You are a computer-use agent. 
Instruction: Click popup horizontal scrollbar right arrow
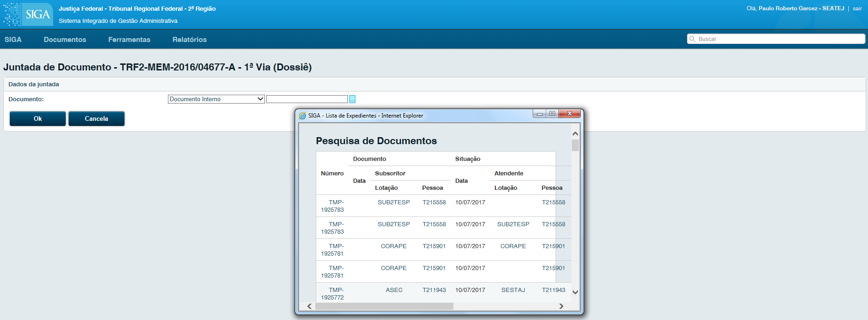(562, 306)
